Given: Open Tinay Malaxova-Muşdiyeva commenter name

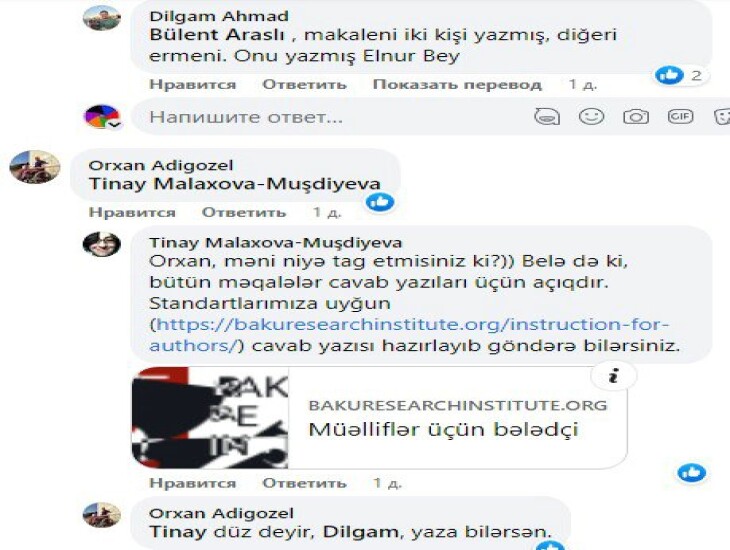Looking at the screenshot, I should click(x=276, y=243).
